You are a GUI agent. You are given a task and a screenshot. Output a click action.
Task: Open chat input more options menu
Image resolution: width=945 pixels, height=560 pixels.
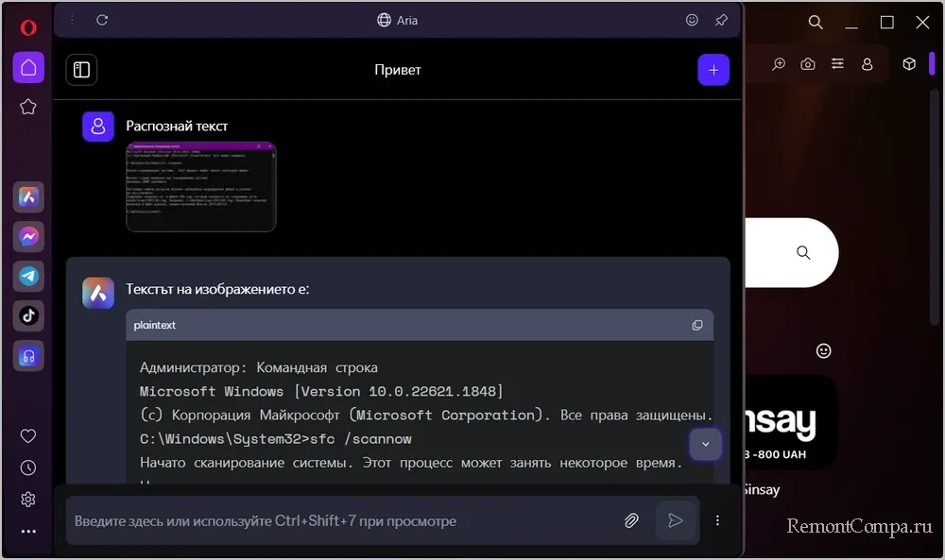point(717,520)
